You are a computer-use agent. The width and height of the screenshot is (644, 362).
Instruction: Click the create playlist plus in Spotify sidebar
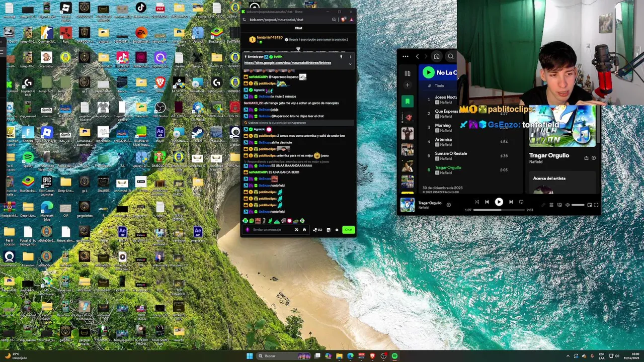coord(408,85)
